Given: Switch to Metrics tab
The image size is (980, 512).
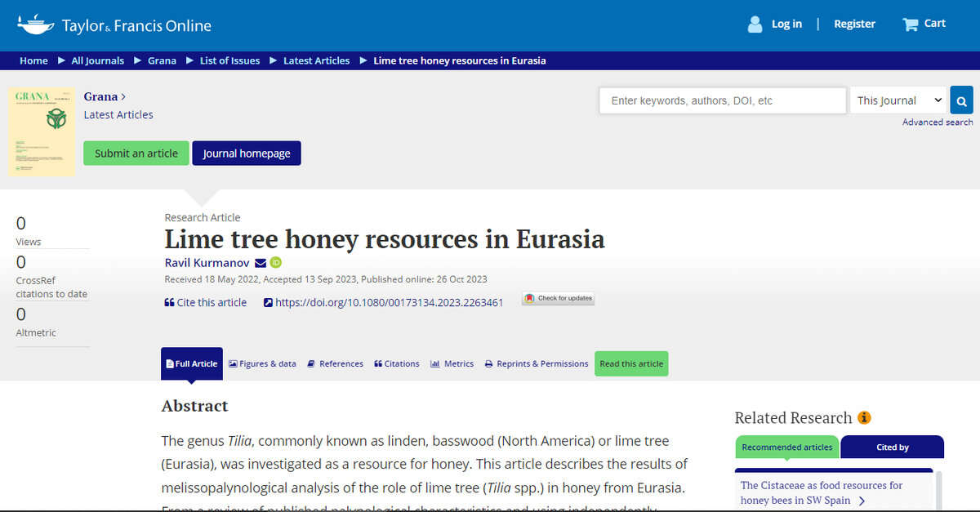Looking at the screenshot, I should tap(452, 363).
